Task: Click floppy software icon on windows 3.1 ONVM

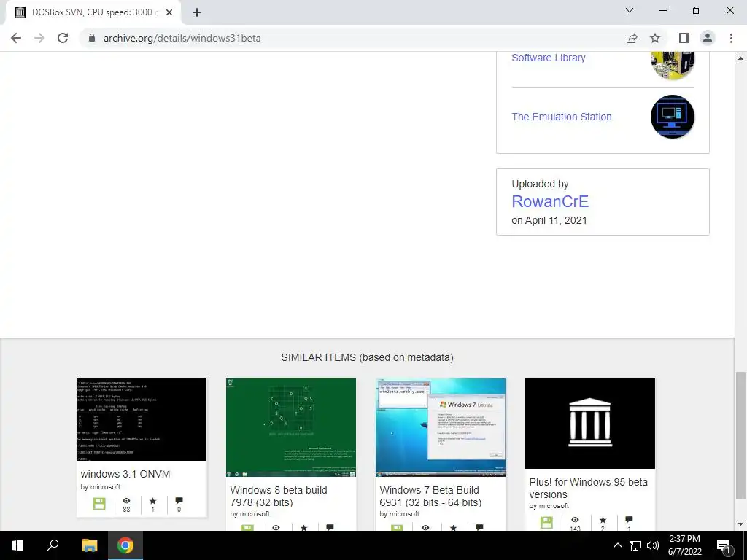Action: 99,504
